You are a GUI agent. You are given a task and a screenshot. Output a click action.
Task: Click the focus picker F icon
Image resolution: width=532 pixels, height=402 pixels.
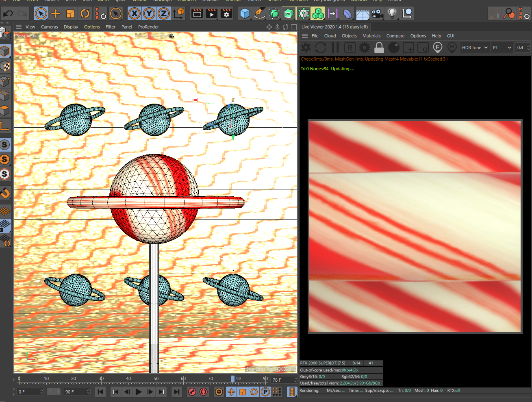tap(438, 48)
